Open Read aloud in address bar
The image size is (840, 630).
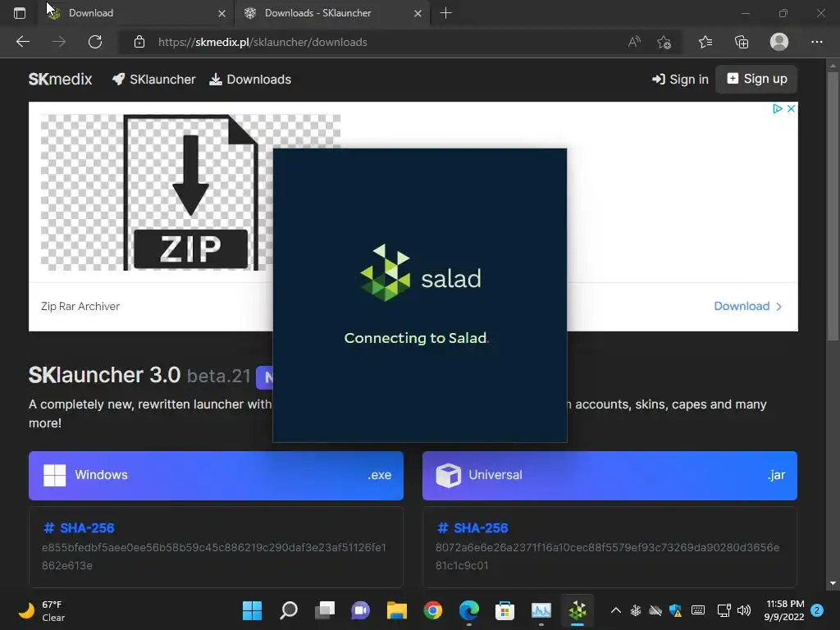[634, 42]
